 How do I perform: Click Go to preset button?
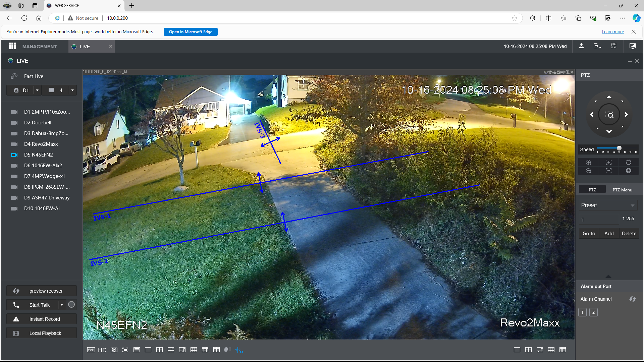pos(589,234)
